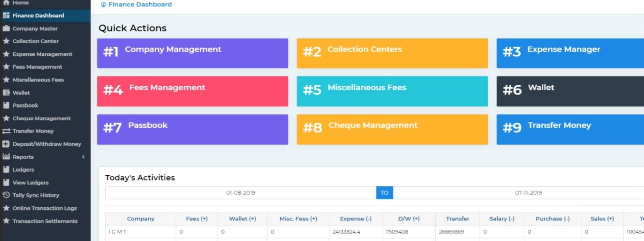Click the Passbook book icon in sidebar
644x241 pixels.
[6, 105]
